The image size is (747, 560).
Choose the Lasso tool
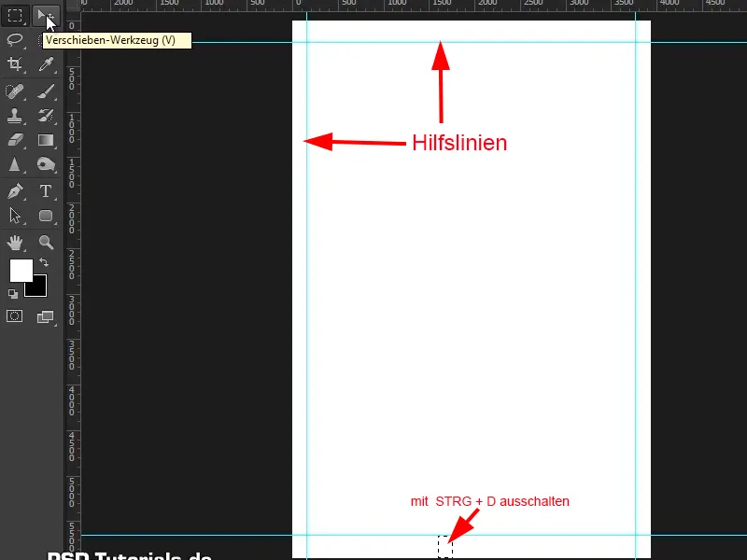tap(15, 39)
